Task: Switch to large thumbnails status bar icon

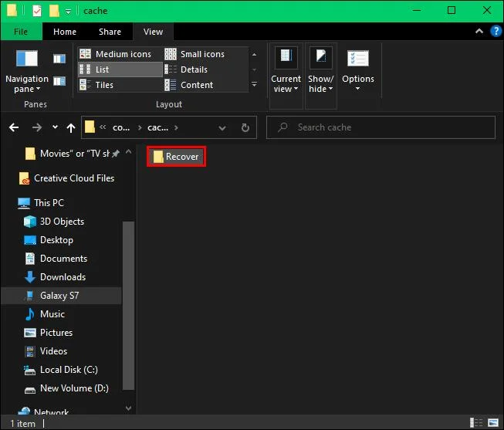Action: [493, 422]
